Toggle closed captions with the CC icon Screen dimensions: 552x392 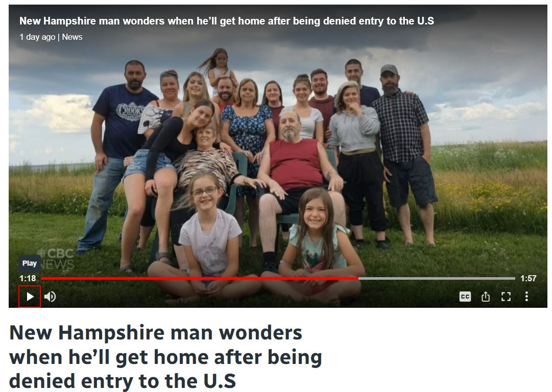tap(465, 297)
